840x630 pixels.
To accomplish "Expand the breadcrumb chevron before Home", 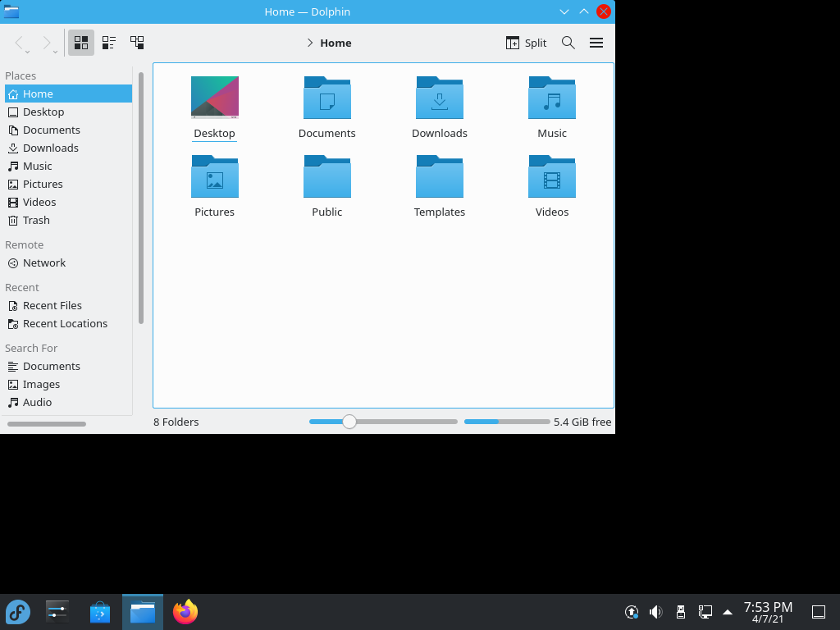I will [x=309, y=43].
